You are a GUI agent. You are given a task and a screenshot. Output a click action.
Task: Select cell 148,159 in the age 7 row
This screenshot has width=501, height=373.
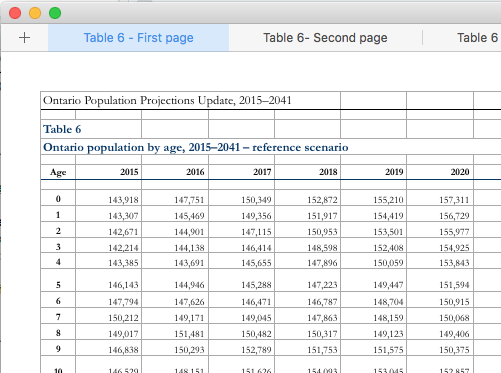coord(373,316)
